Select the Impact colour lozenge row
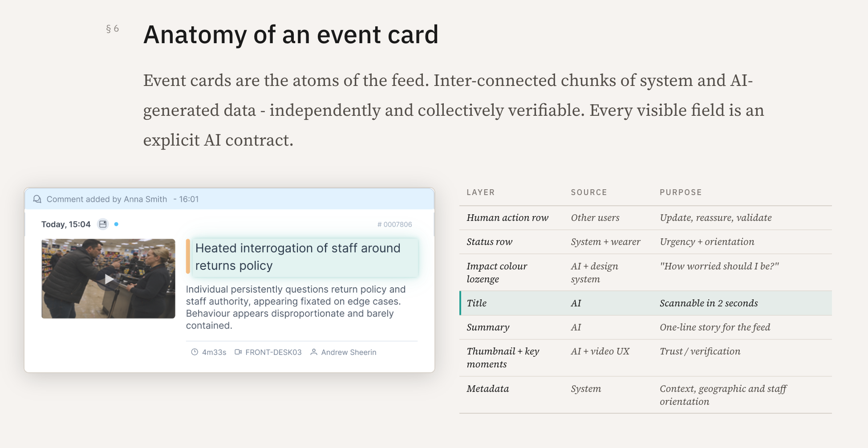Image resolution: width=868 pixels, height=448 pixels. 645,273
